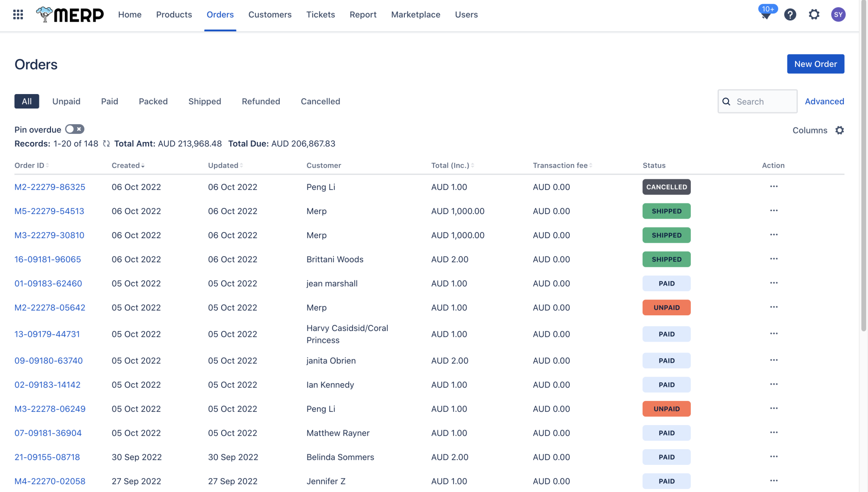Open action menu for Matthew Rayner order
Screen dimensions: 868x492
click(774, 433)
